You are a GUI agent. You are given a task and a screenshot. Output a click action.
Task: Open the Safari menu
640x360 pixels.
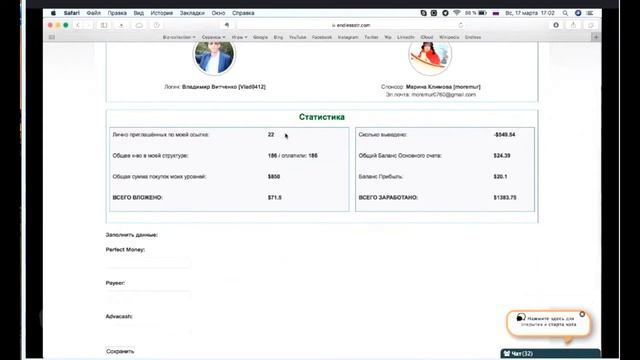tap(71, 13)
